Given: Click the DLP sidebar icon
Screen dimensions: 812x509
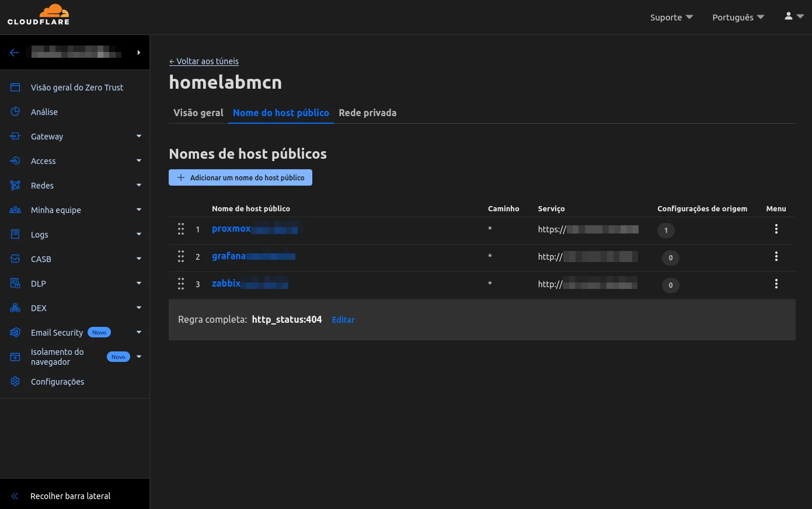Looking at the screenshot, I should pos(15,284).
